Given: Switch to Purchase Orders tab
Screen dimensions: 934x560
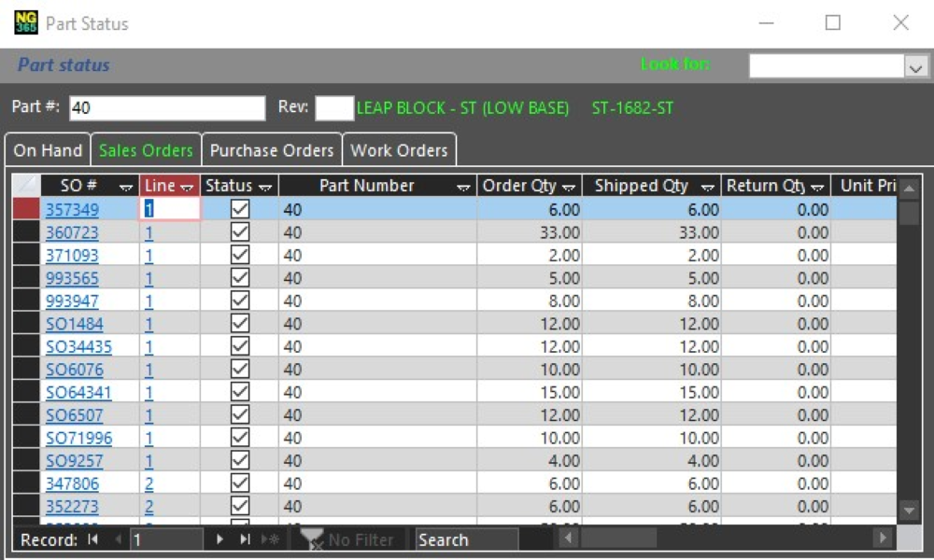Looking at the screenshot, I should coord(271,150).
